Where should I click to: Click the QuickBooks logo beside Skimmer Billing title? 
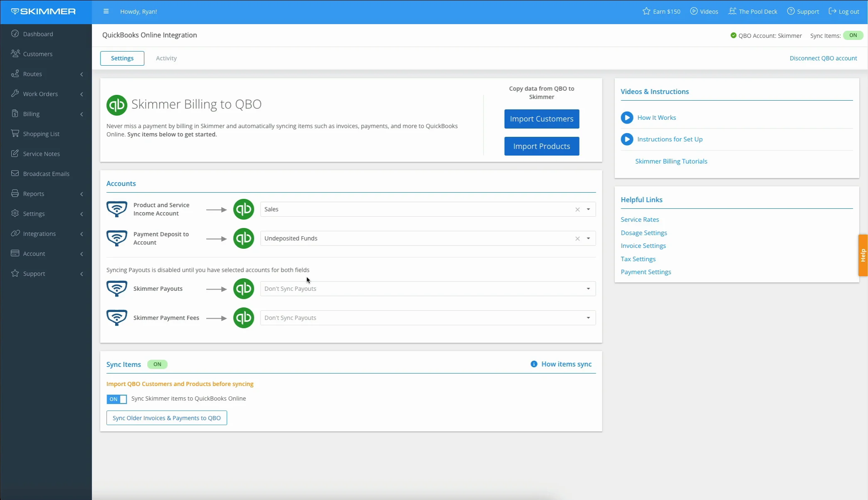point(117,105)
